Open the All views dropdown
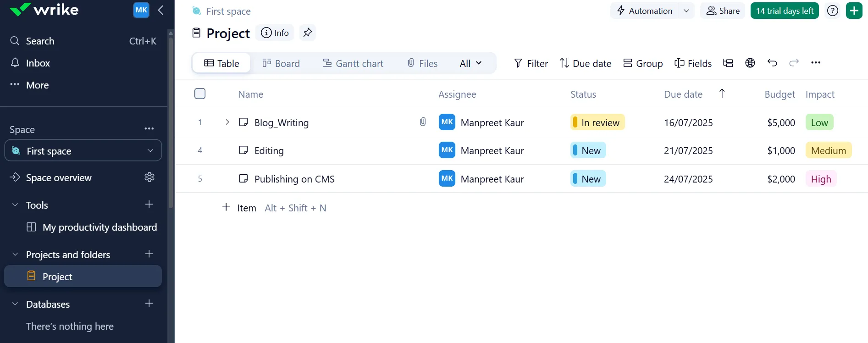The height and width of the screenshot is (343, 868). coord(471,63)
